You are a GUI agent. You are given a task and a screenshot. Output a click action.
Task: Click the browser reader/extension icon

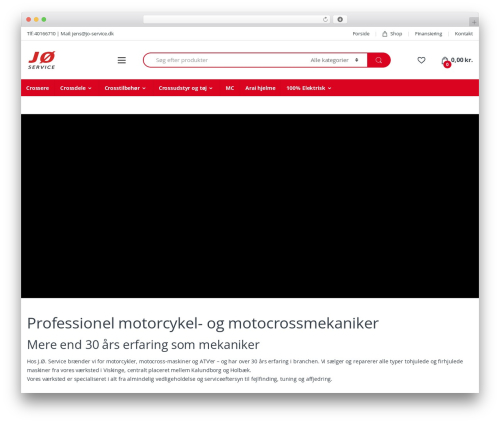[340, 19]
